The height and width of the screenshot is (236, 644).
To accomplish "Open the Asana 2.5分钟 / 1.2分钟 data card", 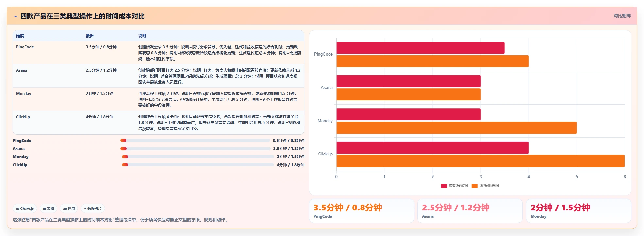I will click(x=470, y=211).
